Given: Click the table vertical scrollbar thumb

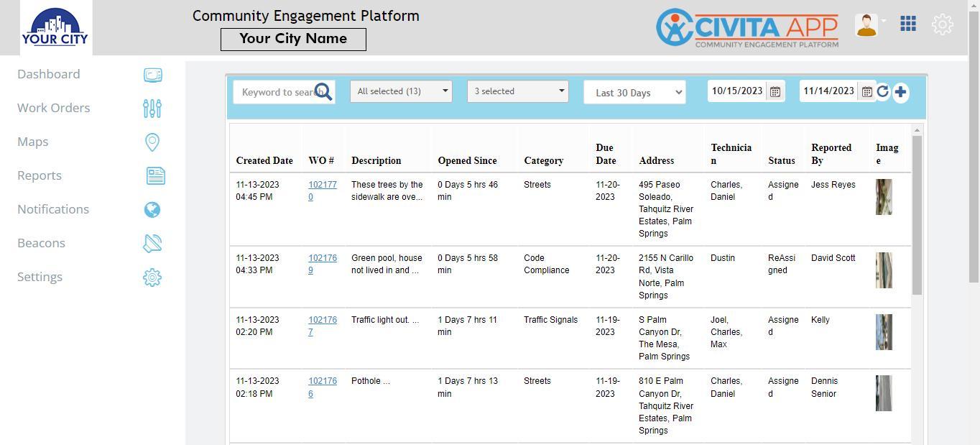Looking at the screenshot, I should (x=917, y=214).
